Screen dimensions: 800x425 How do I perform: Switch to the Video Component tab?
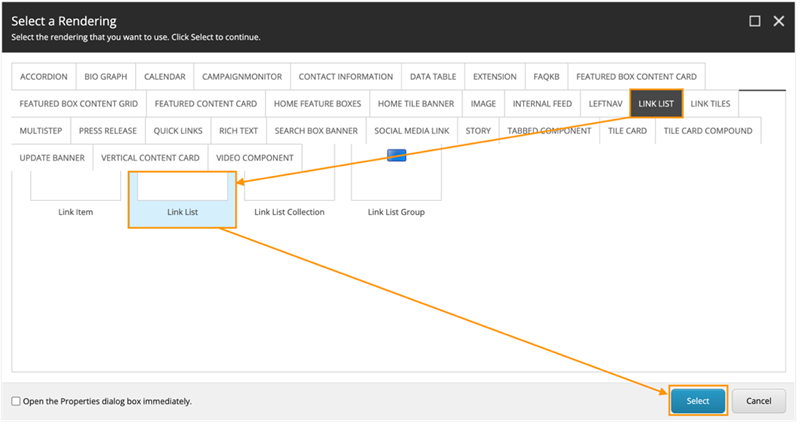click(x=255, y=158)
